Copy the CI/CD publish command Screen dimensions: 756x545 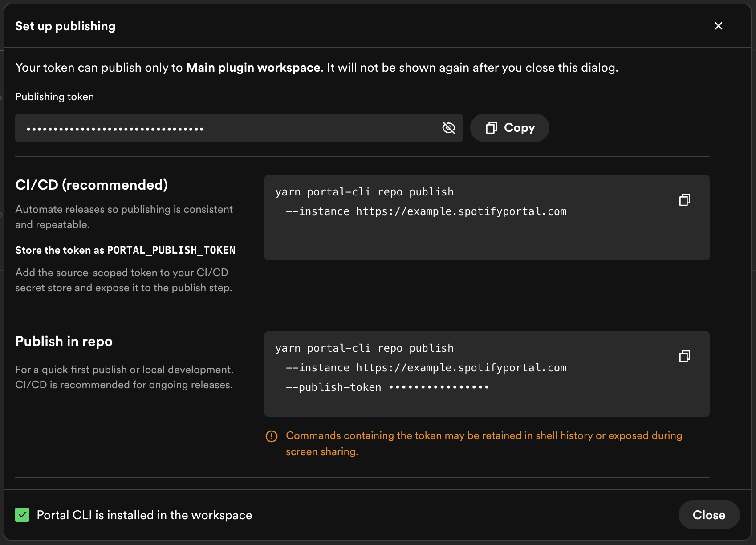click(x=684, y=200)
